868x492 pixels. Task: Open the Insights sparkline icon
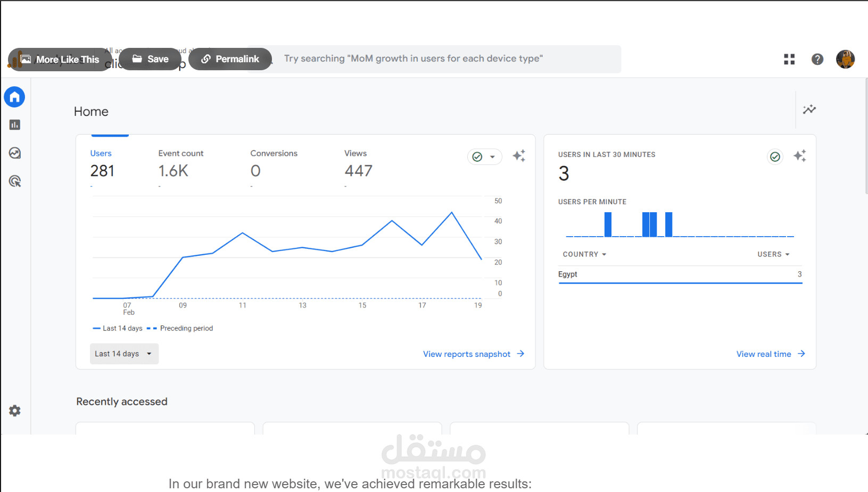[x=809, y=110]
